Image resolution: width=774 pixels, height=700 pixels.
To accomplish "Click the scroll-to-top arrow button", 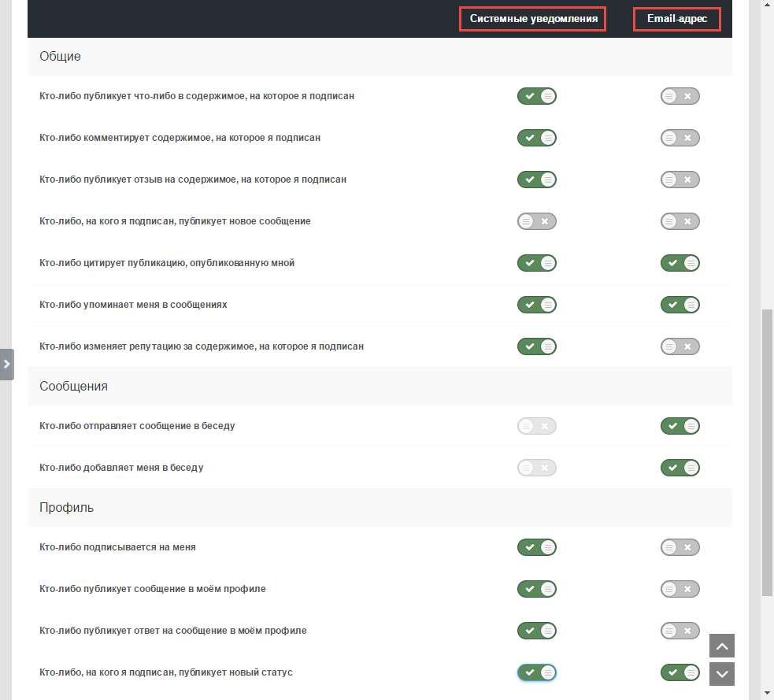I will pos(722,646).
